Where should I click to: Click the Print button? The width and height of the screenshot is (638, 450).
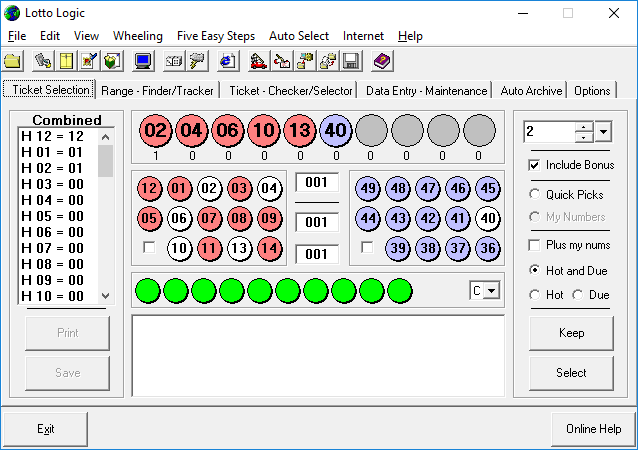click(x=68, y=333)
